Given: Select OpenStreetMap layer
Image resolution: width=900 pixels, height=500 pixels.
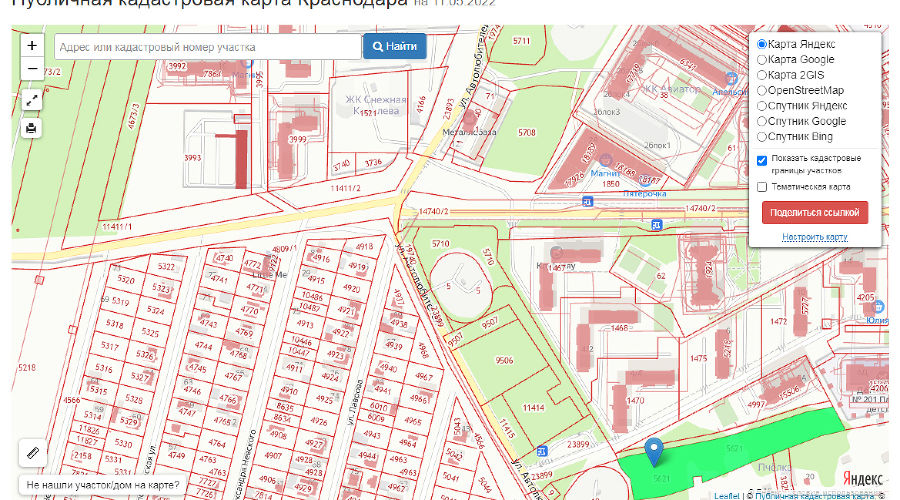Looking at the screenshot, I should click(762, 90).
